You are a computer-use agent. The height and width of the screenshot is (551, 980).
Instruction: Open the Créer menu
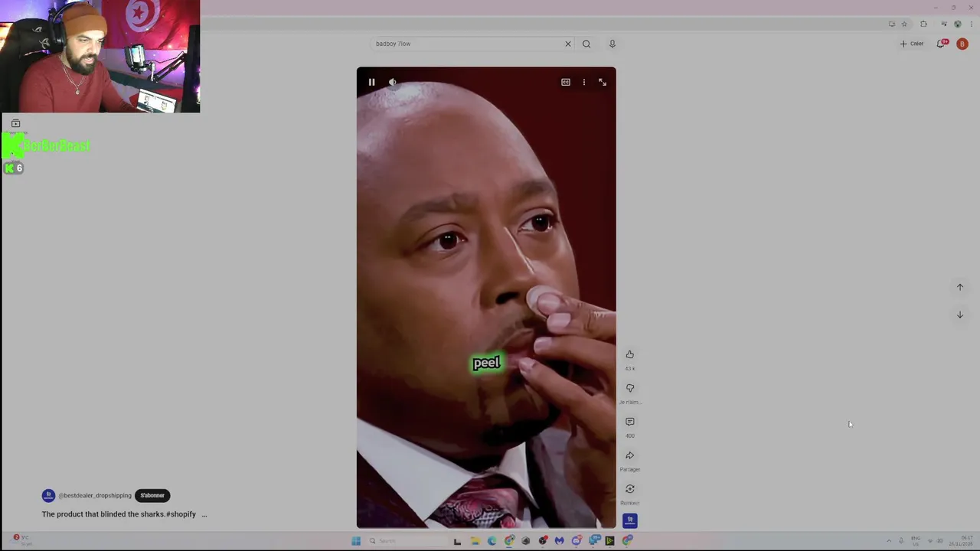pyautogui.click(x=912, y=44)
